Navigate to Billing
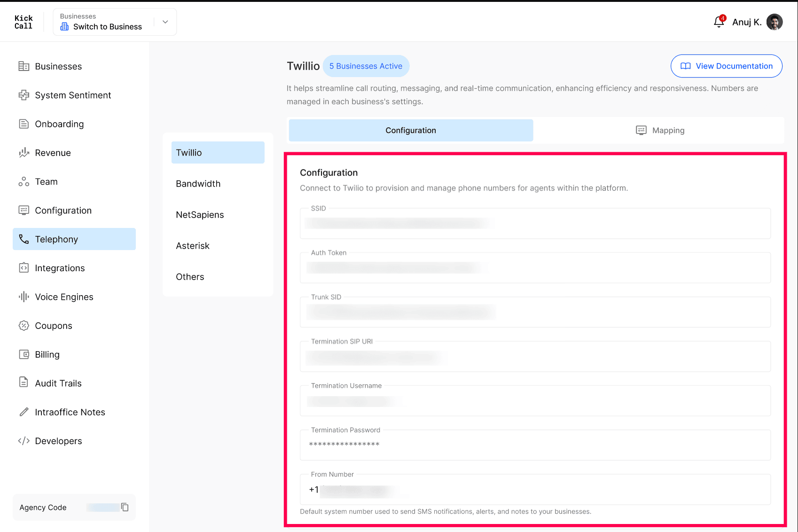The width and height of the screenshot is (798, 532). 74,354
